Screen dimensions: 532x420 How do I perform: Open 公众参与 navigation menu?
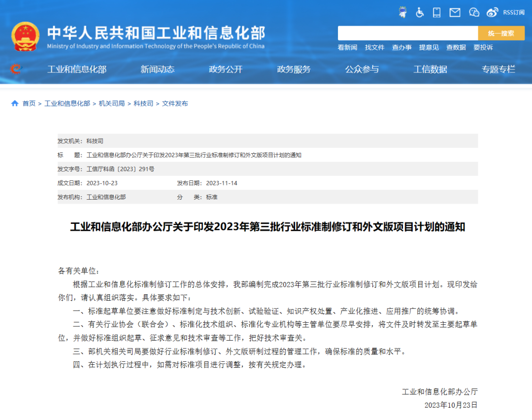[x=362, y=70]
